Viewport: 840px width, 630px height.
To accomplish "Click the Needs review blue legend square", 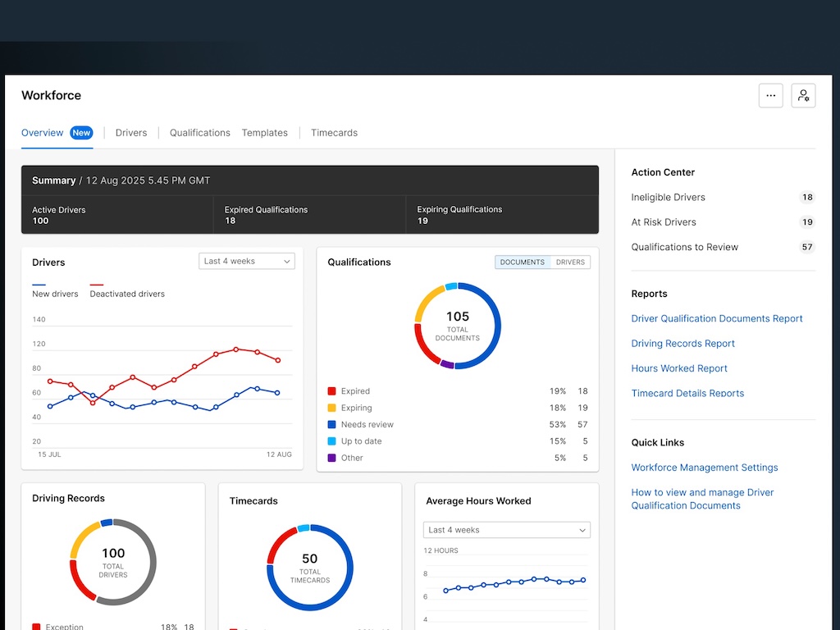I will click(331, 424).
